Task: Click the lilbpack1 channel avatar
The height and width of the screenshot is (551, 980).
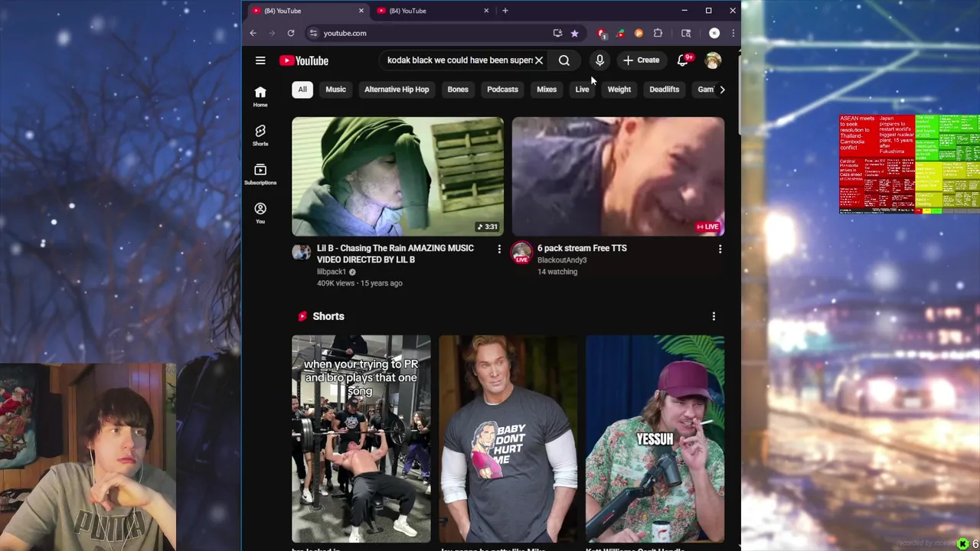Action: pos(302,252)
